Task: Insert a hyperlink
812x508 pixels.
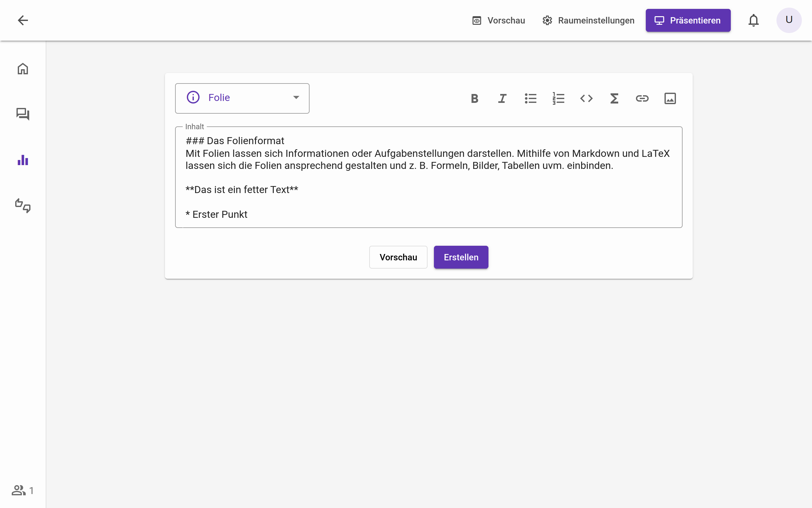Action: coord(642,98)
